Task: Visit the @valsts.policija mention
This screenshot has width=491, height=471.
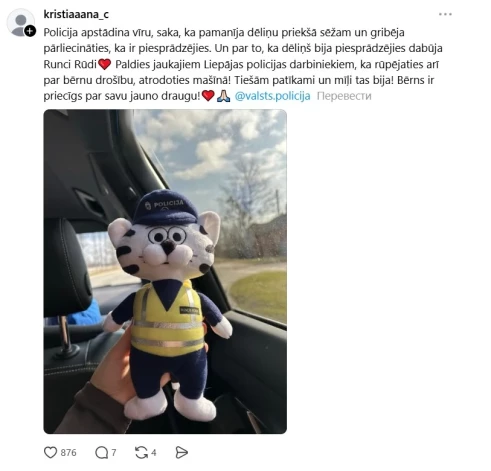Action: click(x=272, y=96)
